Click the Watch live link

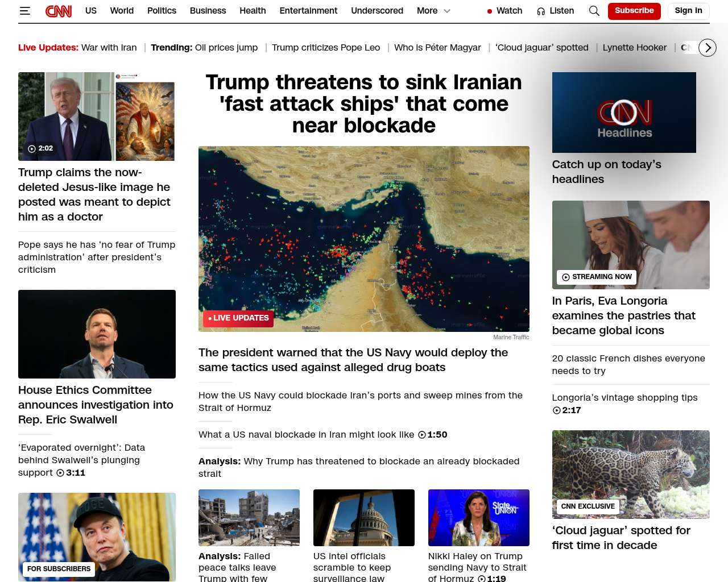pos(504,11)
